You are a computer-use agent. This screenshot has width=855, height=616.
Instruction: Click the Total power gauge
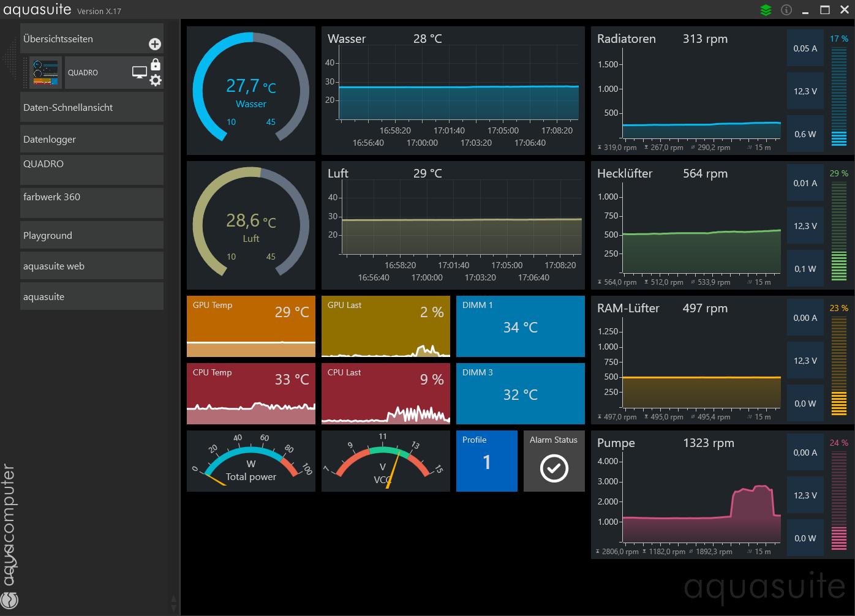point(251,461)
